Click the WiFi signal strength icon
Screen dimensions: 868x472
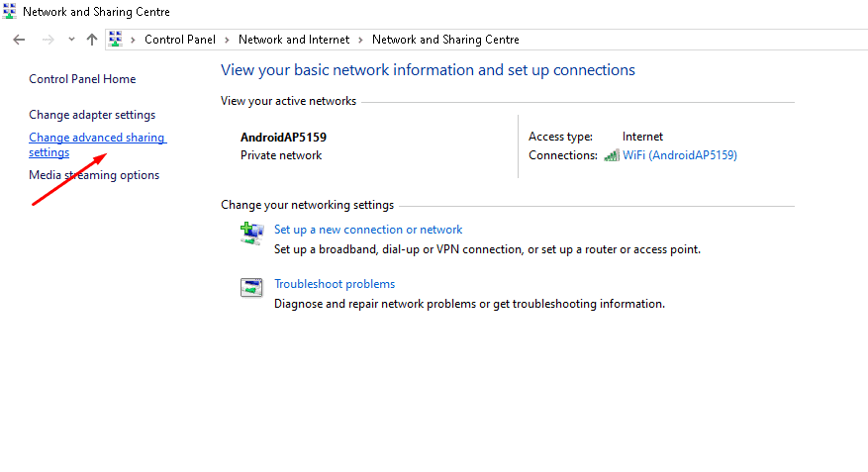[x=612, y=155]
